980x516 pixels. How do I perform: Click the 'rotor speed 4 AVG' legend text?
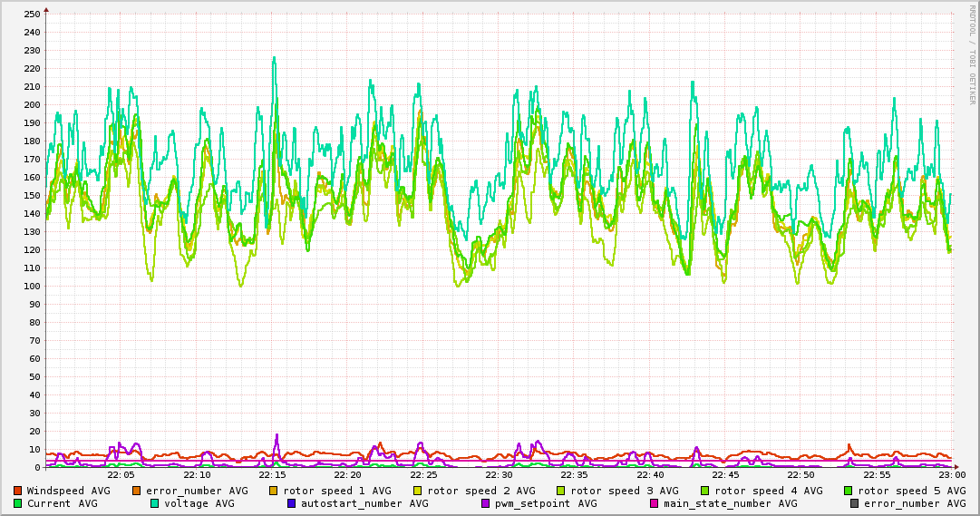point(769,491)
